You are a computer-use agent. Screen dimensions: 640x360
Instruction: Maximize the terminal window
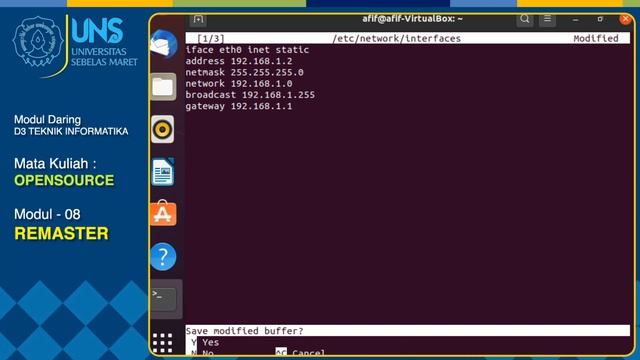pyautogui.click(x=600, y=19)
